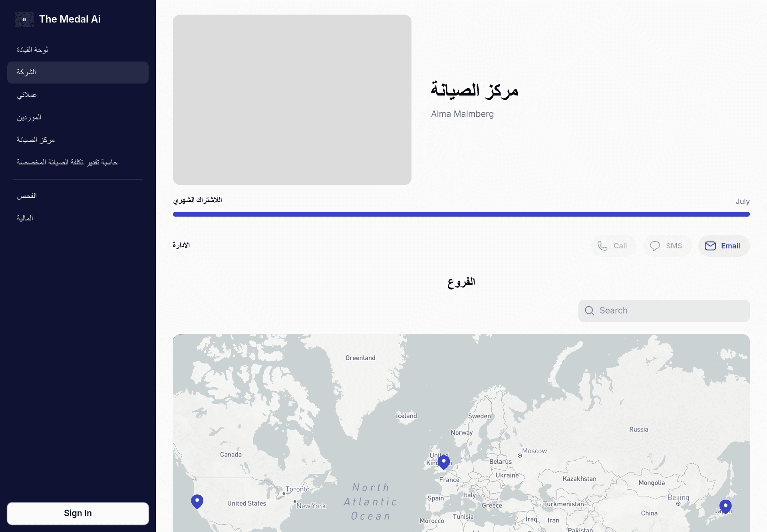Select الموردين from sidebar
This screenshot has height=532, width=767.
pyautogui.click(x=29, y=118)
